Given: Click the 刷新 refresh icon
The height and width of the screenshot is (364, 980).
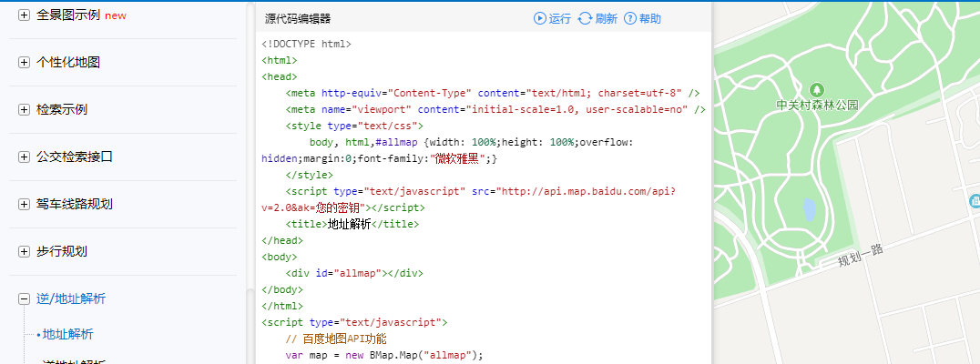Looking at the screenshot, I should coord(585,19).
